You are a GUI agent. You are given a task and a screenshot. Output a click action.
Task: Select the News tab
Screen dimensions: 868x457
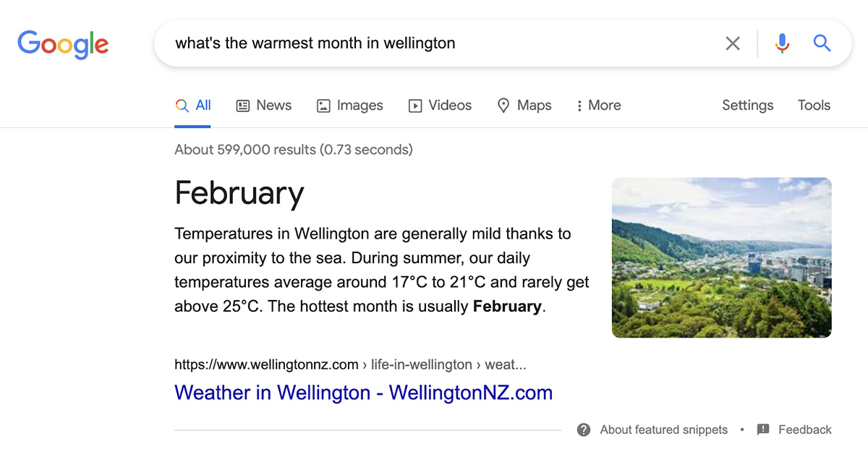(264, 106)
